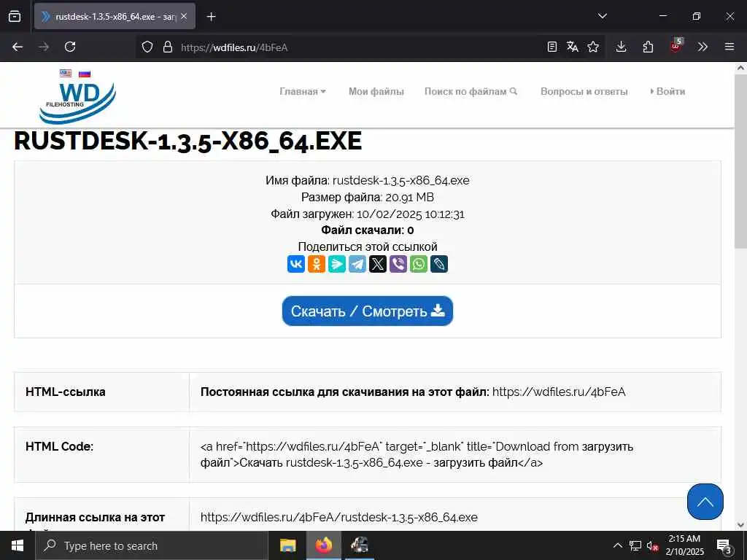The height and width of the screenshot is (560, 747).
Task: Click uBlock Origin extension icon
Action: pyautogui.click(x=676, y=46)
